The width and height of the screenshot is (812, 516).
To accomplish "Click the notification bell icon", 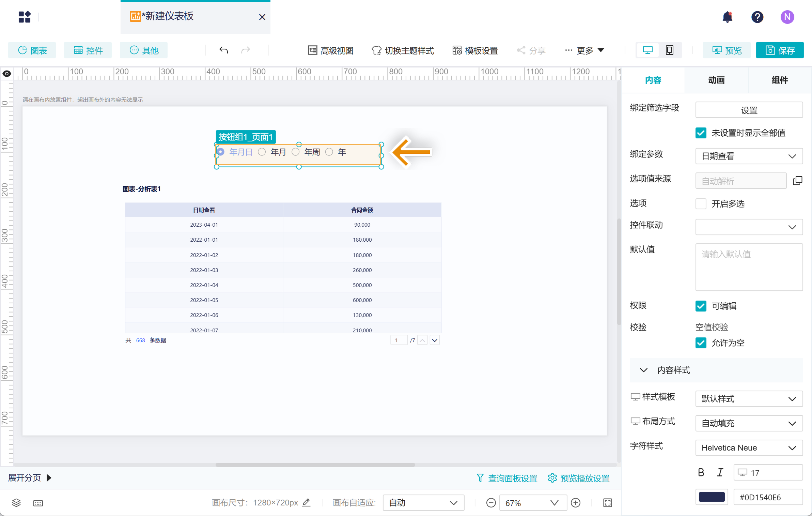I will coord(727,17).
